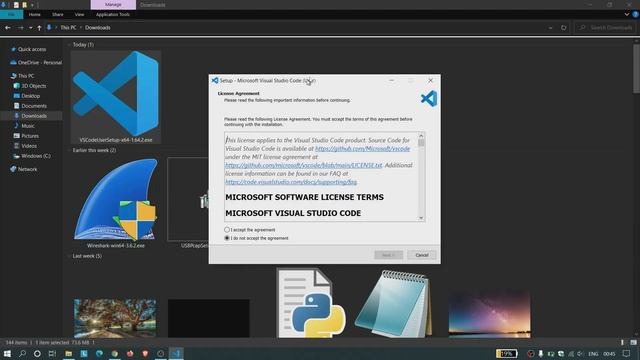Click the Manage contextual tab

point(113,5)
